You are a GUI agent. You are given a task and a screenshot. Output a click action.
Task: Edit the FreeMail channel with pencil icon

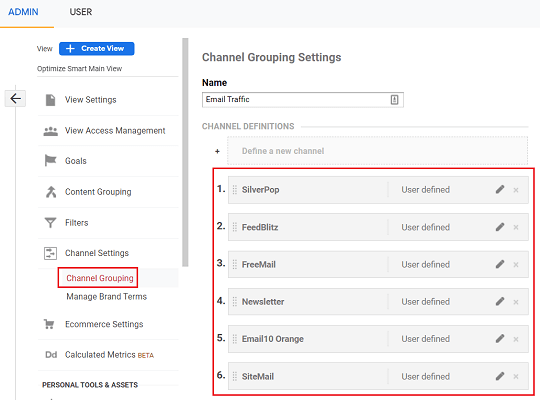coord(500,264)
